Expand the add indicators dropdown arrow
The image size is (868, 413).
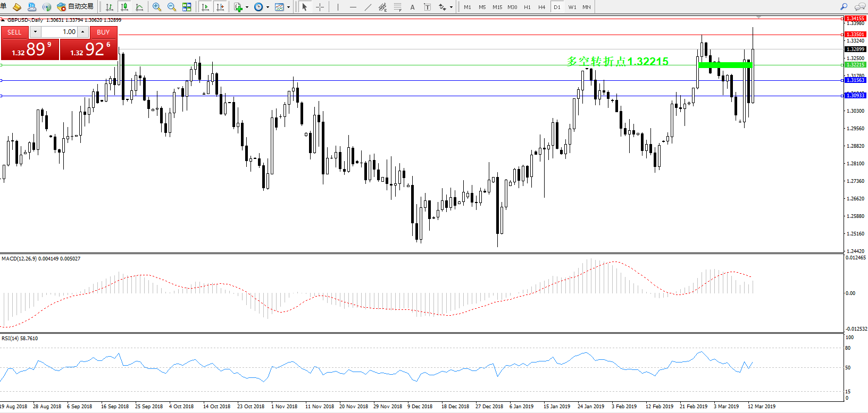tap(247, 7)
